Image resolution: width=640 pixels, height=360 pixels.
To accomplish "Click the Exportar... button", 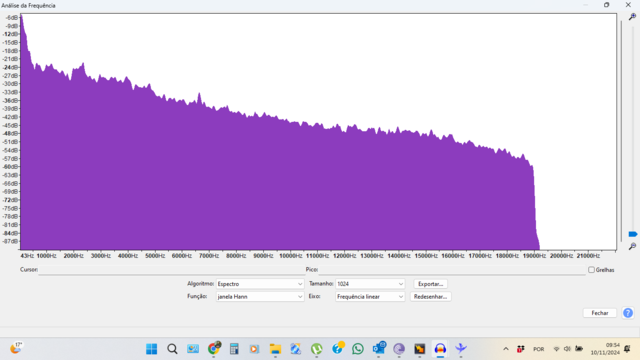I will [x=430, y=284].
